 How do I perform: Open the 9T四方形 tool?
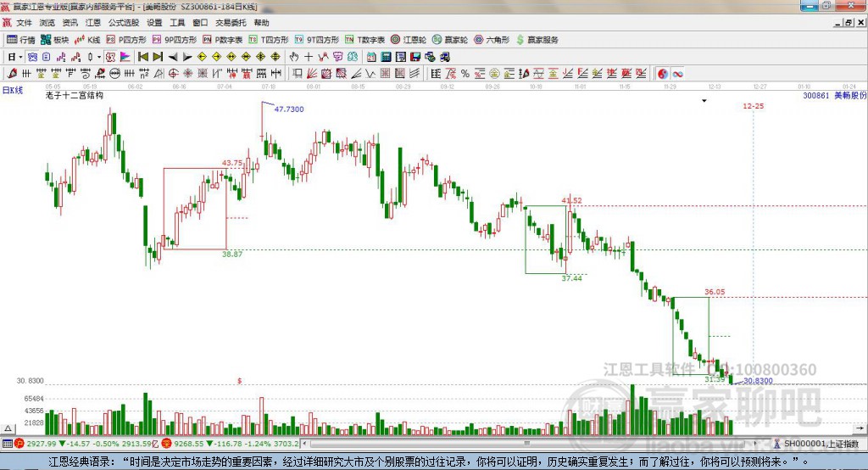317,40
